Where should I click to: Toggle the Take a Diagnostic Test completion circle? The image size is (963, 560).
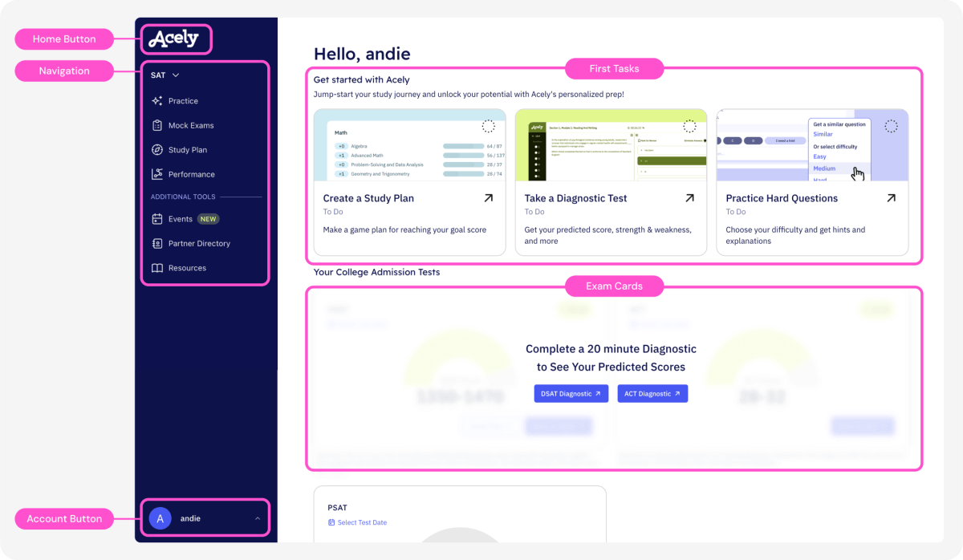tap(689, 126)
